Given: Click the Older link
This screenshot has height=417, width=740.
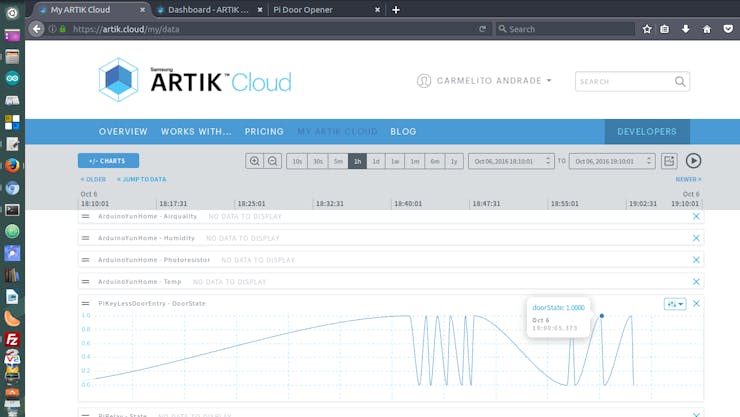Looking at the screenshot, I should (x=93, y=179).
